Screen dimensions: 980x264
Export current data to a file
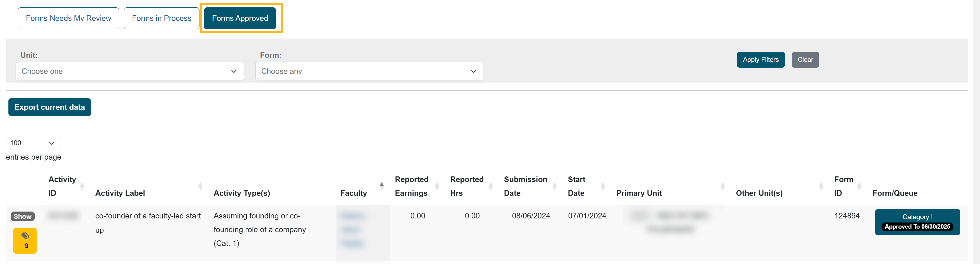tap(49, 107)
